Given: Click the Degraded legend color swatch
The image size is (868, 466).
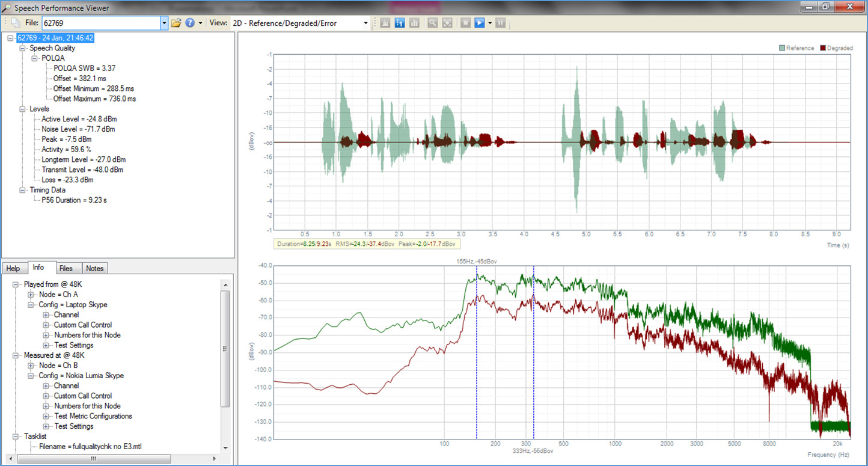Looking at the screenshot, I should 822,48.
